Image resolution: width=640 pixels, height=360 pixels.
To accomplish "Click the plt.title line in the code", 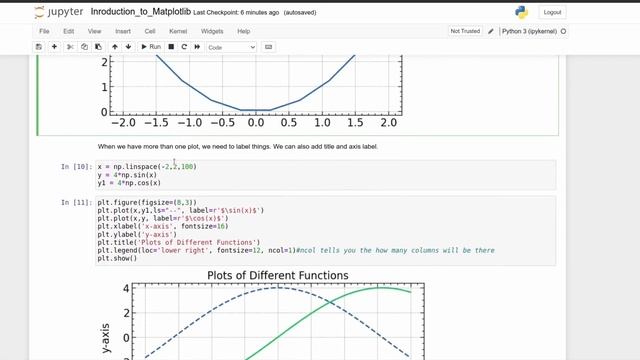I will tap(178, 242).
